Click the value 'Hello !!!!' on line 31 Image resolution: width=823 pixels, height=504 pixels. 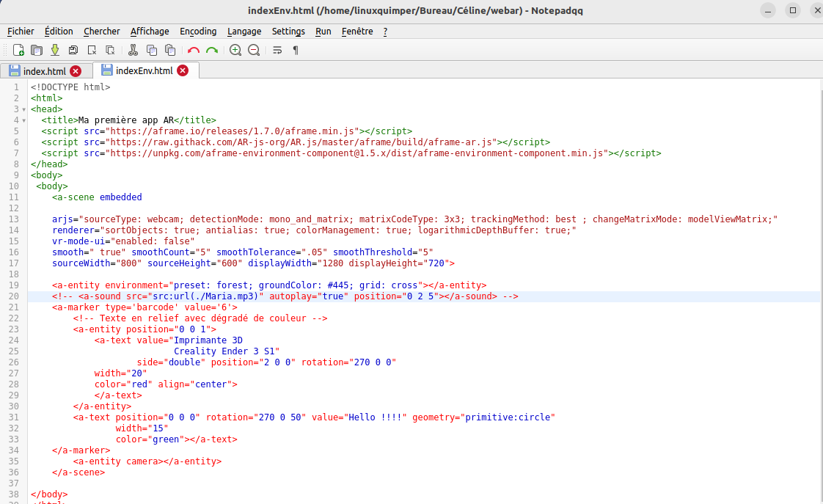click(x=376, y=417)
